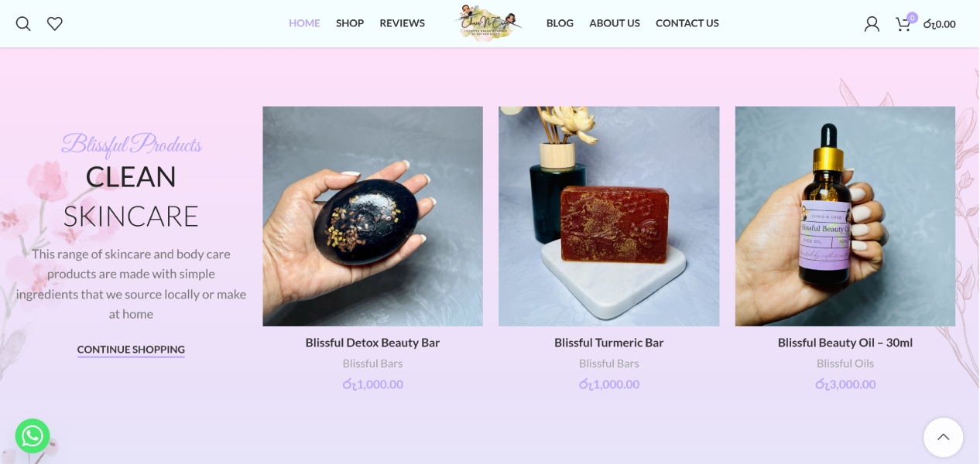Screen dimensions: 980x464
Task: Launch the WhatsApp chat button
Action: [33, 436]
